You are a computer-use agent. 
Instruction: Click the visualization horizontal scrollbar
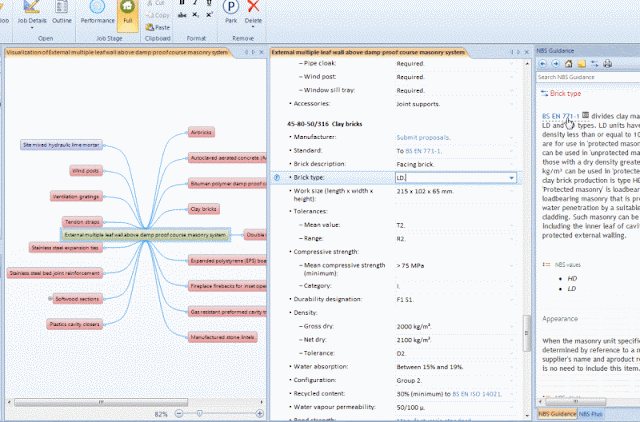point(101,402)
